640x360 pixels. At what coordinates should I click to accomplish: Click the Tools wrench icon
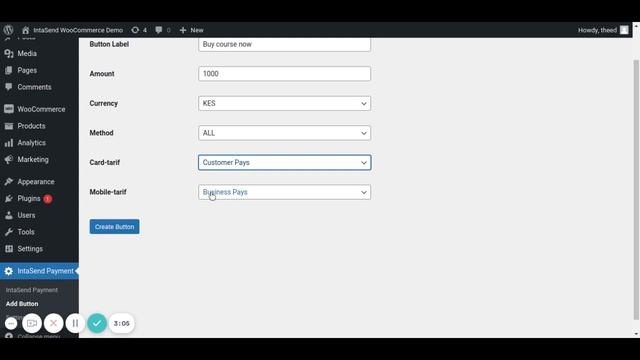(x=9, y=232)
